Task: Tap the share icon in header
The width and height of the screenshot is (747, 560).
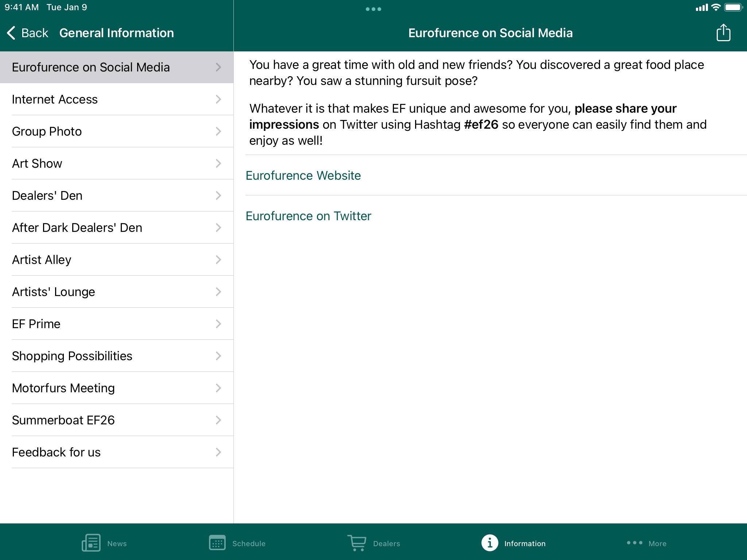Action: (723, 33)
